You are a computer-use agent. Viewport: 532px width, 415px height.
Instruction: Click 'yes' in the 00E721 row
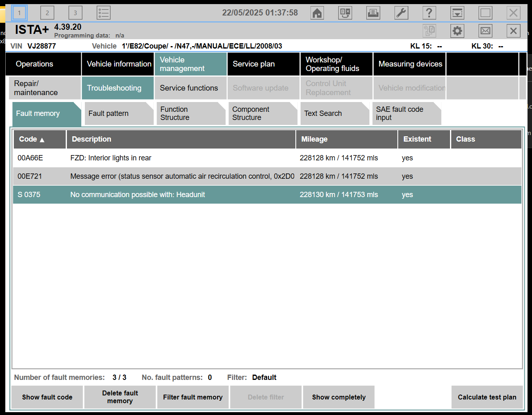pyautogui.click(x=407, y=177)
